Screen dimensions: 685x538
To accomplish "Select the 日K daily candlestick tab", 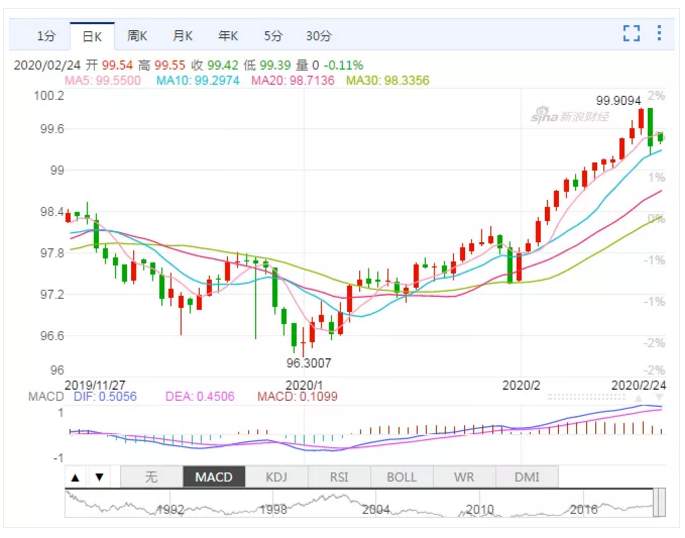I will (92, 36).
